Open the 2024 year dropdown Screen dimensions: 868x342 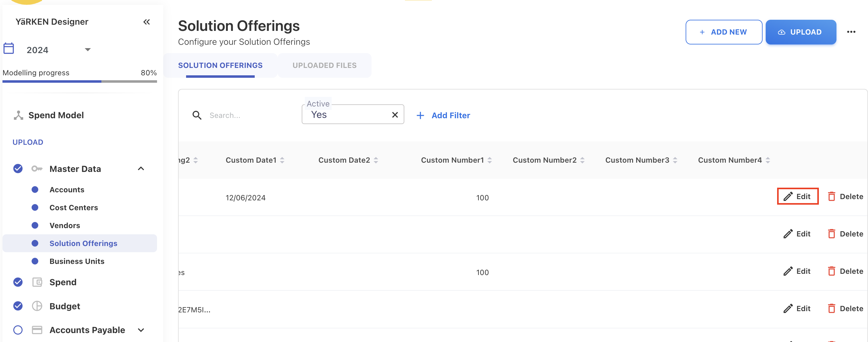click(x=87, y=50)
